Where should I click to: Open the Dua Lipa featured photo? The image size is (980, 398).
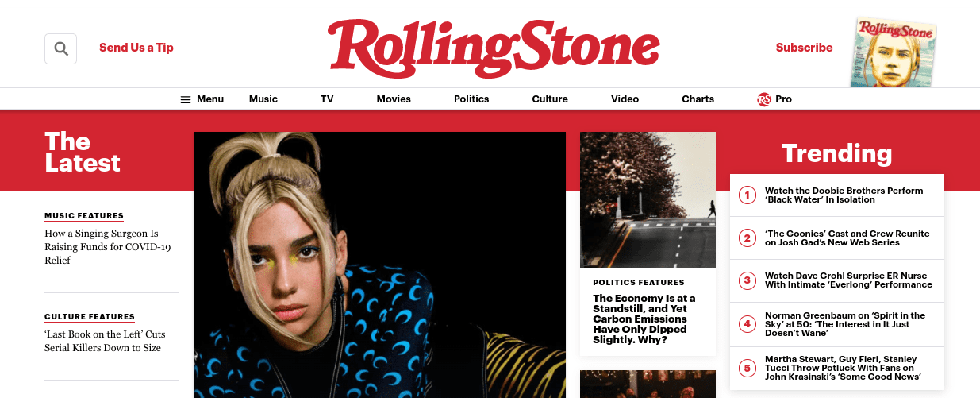(379, 265)
